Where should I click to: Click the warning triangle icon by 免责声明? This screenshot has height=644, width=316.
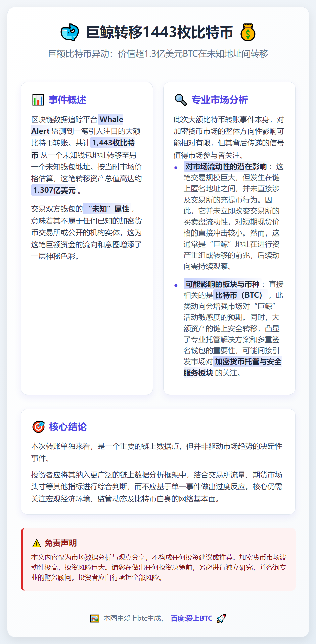point(36,543)
